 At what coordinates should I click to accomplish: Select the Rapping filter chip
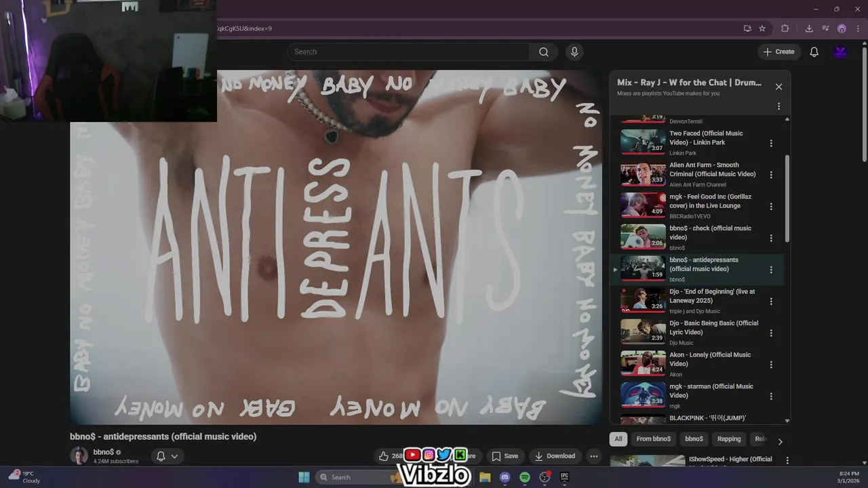[x=730, y=439]
